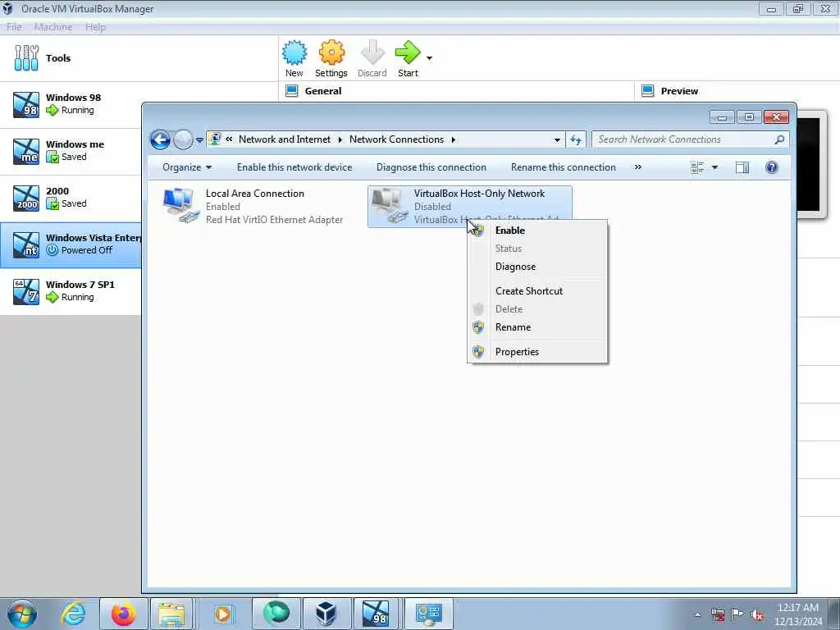Click the forward navigation button
840x630 pixels.
click(183, 139)
